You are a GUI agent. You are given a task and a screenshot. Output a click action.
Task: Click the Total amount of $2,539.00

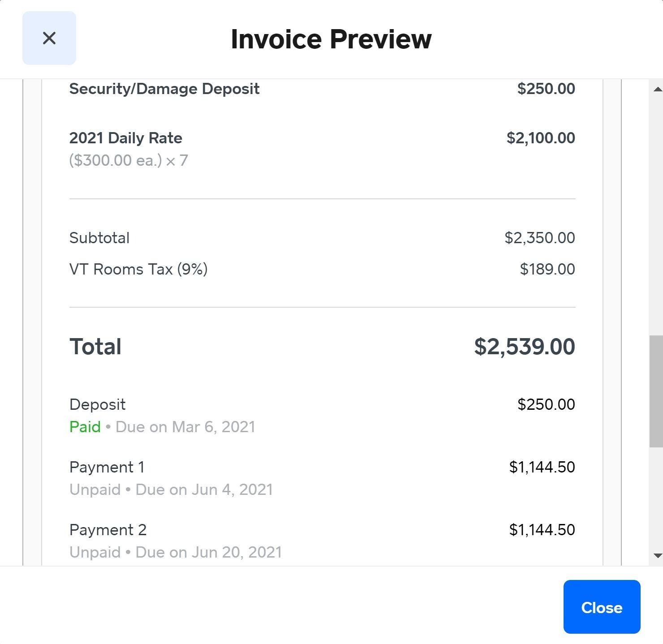click(x=525, y=346)
